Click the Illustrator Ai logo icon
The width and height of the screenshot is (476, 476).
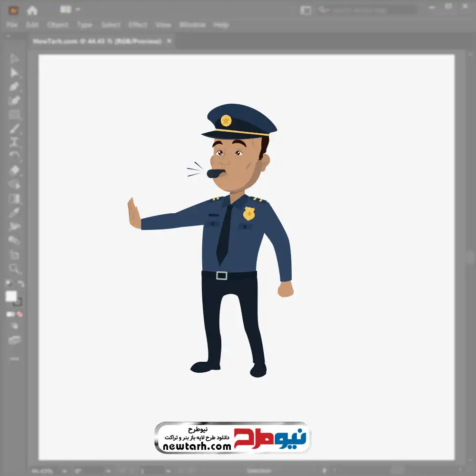13,10
